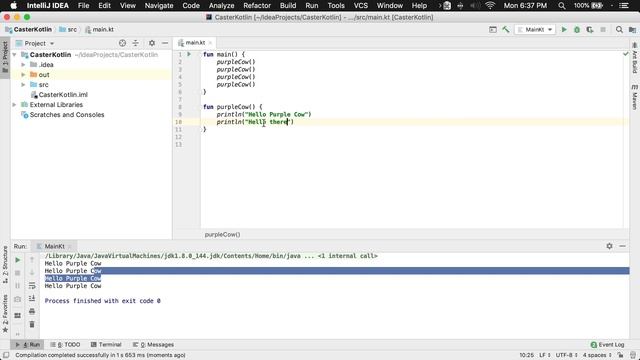Viewport: 640px width, 360px height.
Task: Toggle the 4: Run tool window button
Action: point(28,344)
